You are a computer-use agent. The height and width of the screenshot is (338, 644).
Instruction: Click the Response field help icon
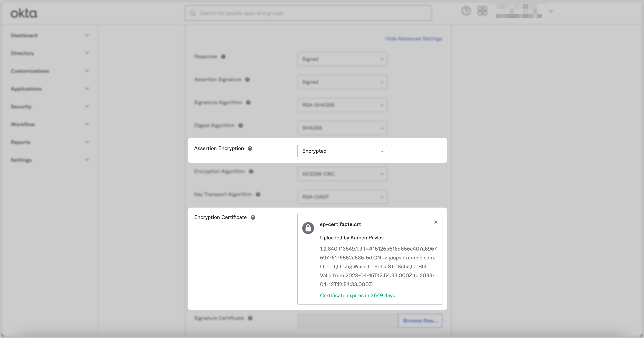[x=223, y=57]
